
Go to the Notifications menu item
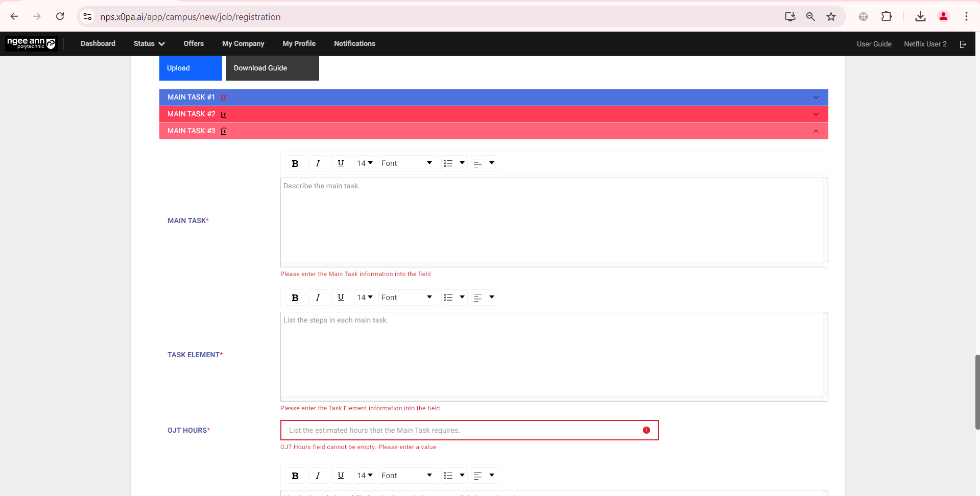tap(354, 43)
